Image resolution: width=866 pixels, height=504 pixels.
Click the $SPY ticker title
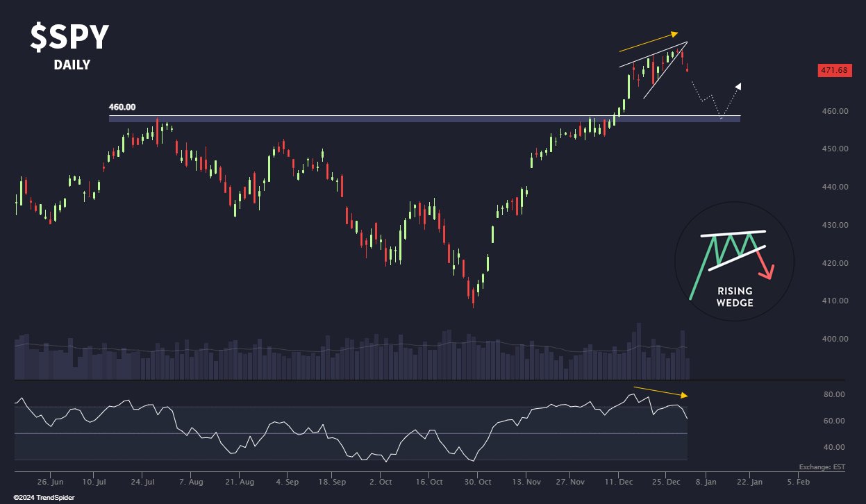pyautogui.click(x=69, y=37)
